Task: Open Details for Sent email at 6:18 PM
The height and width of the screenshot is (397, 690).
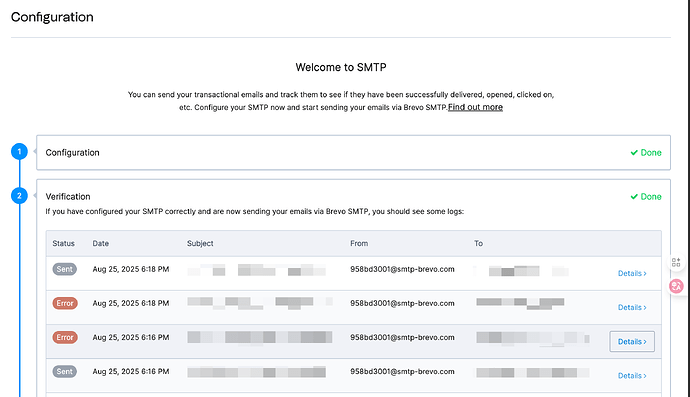Action: coord(632,273)
